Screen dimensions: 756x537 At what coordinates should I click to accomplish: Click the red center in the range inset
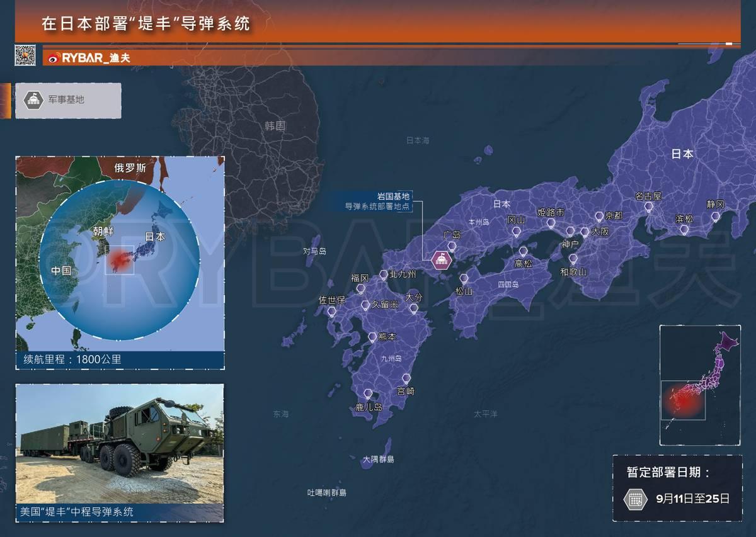click(118, 261)
